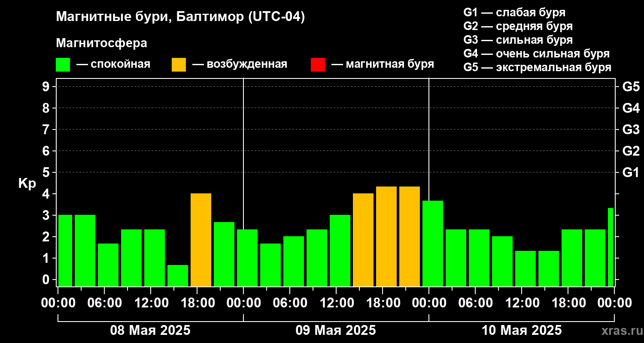Click the '00:00' label at the far right
This screenshot has height=343, width=644.
point(614,303)
